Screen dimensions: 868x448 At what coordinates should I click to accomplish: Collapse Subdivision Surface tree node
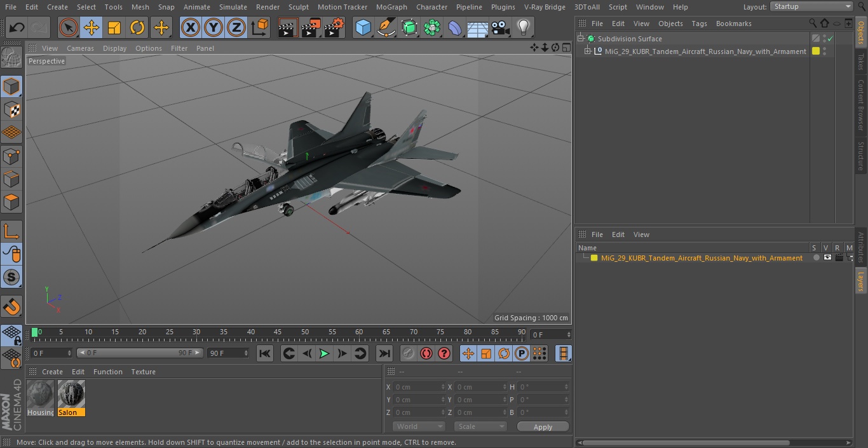(x=580, y=39)
